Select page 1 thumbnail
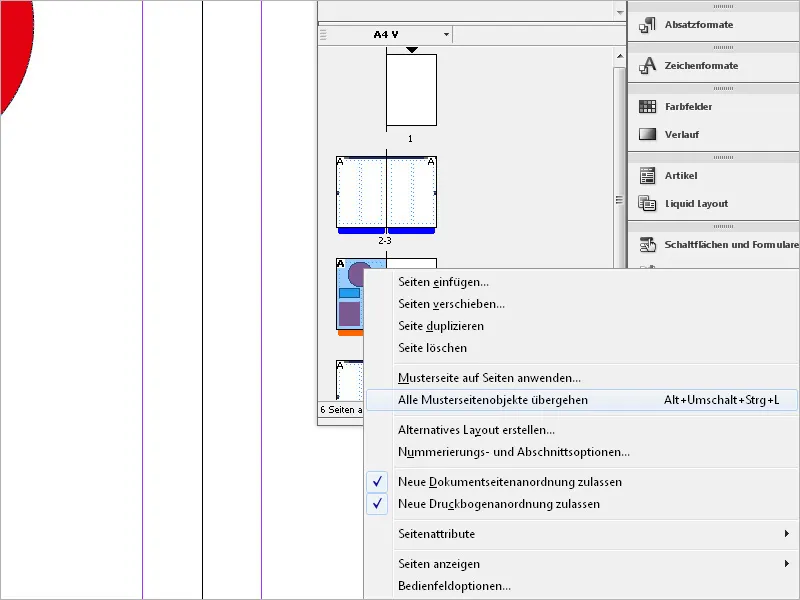Viewport: 800px width, 600px height. coord(411,90)
